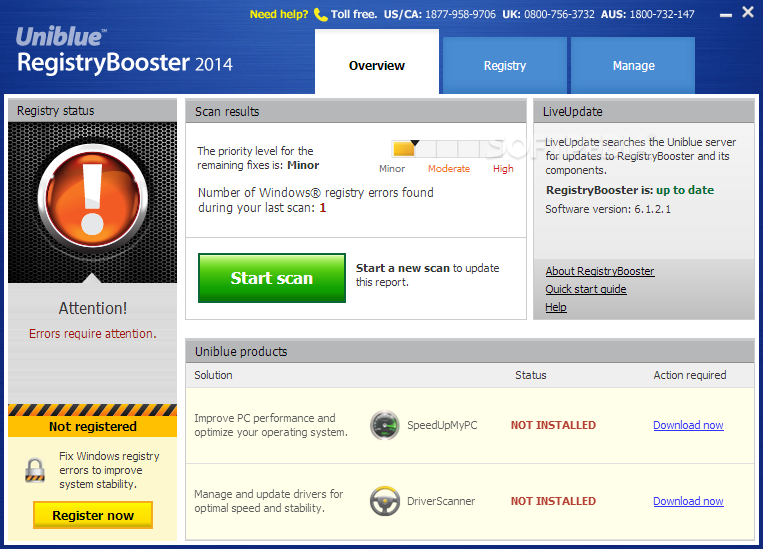Click 'Start a new scan to update' text
This screenshot has height=549, width=763.
tap(427, 275)
